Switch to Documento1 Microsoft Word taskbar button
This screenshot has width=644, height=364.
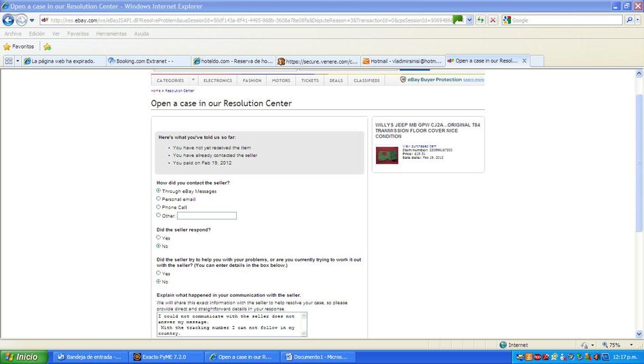(317, 357)
